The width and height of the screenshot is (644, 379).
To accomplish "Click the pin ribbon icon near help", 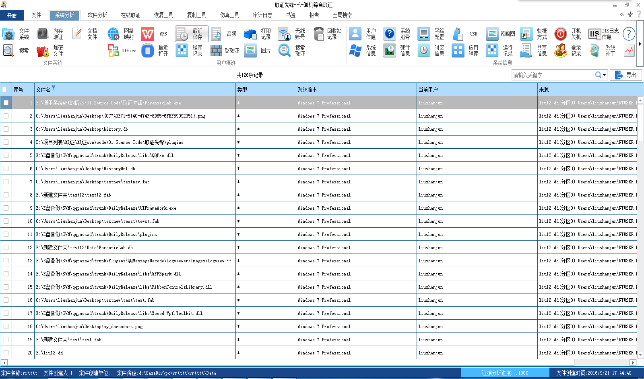I will [x=630, y=15].
